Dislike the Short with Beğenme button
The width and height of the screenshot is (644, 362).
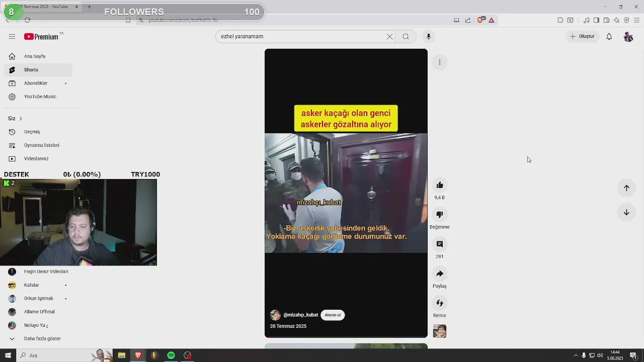point(440,215)
